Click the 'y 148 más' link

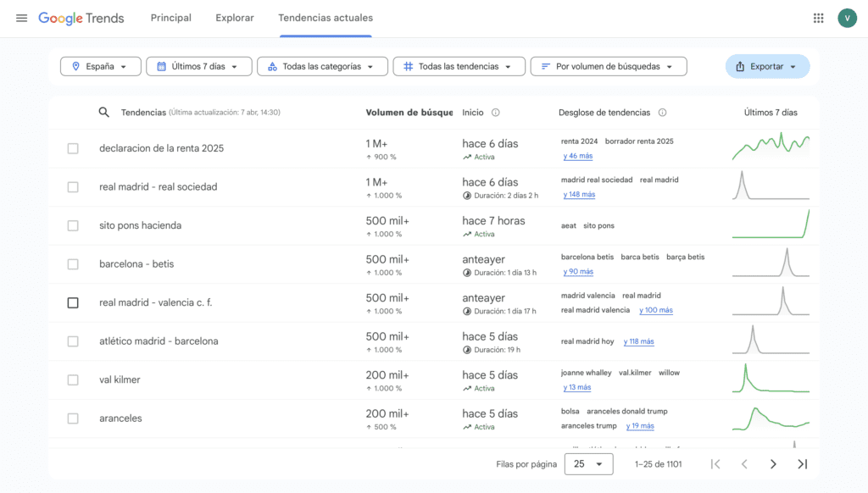579,194
